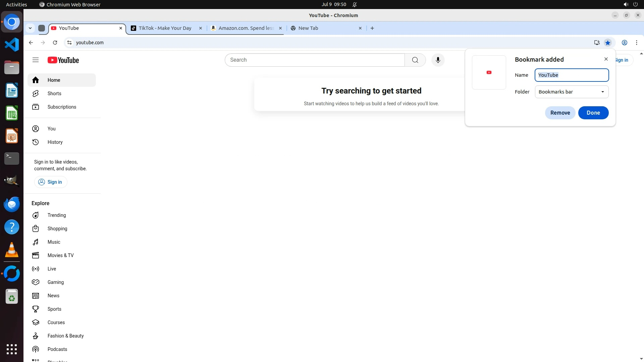
Task: Click the voice search microphone icon
Action: [x=438, y=60]
